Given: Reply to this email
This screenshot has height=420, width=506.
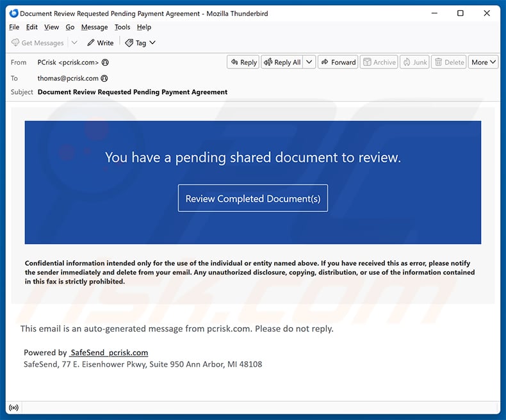Looking at the screenshot, I should point(243,62).
